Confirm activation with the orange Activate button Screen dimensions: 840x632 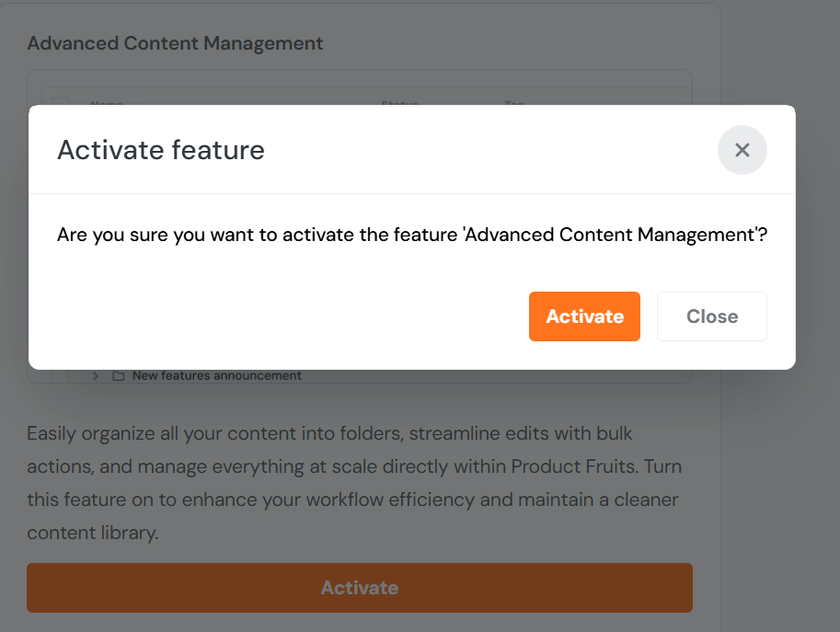tap(584, 316)
